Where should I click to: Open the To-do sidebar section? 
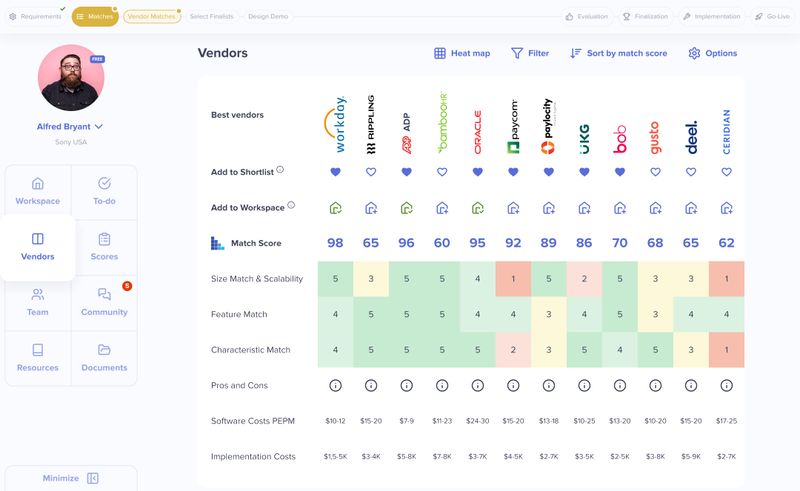click(104, 192)
